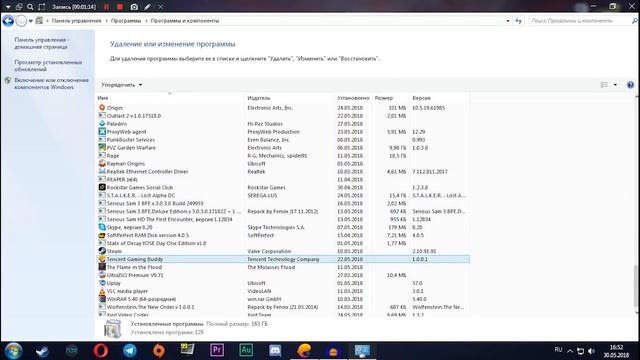Select PVZ Garden Warfare entry
Viewport: 640px width, 360px height.
[x=283, y=148]
